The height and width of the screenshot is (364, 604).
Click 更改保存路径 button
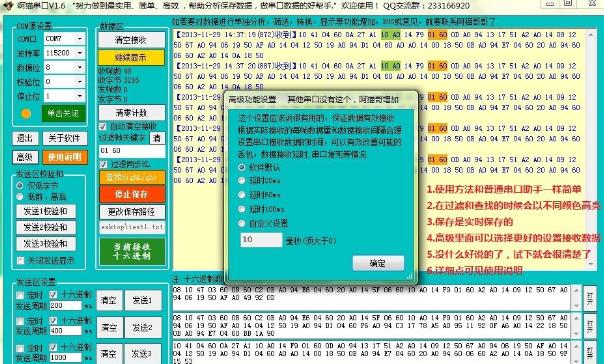(x=132, y=211)
